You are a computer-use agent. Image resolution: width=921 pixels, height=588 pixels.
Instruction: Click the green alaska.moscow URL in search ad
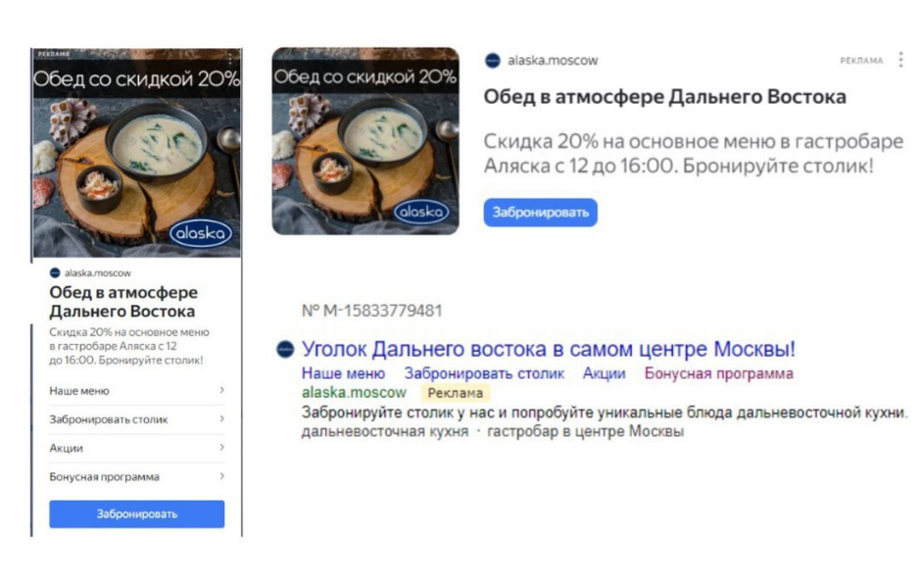(354, 392)
